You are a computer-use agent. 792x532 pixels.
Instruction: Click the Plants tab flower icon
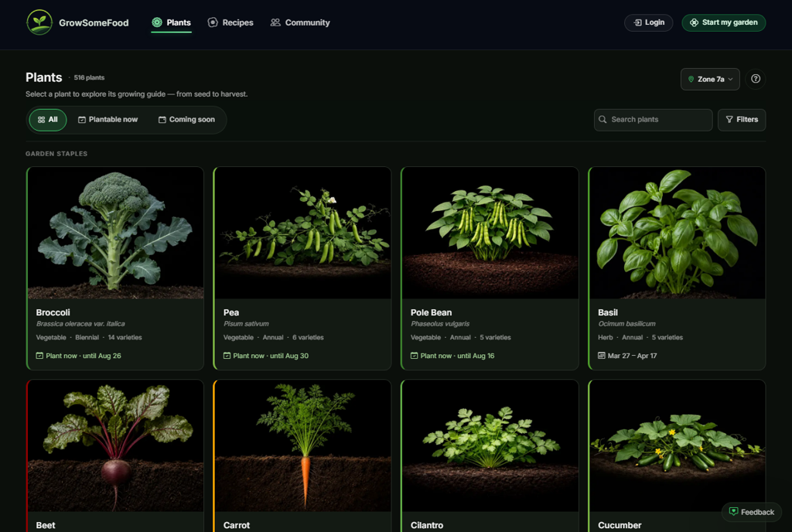[157, 22]
